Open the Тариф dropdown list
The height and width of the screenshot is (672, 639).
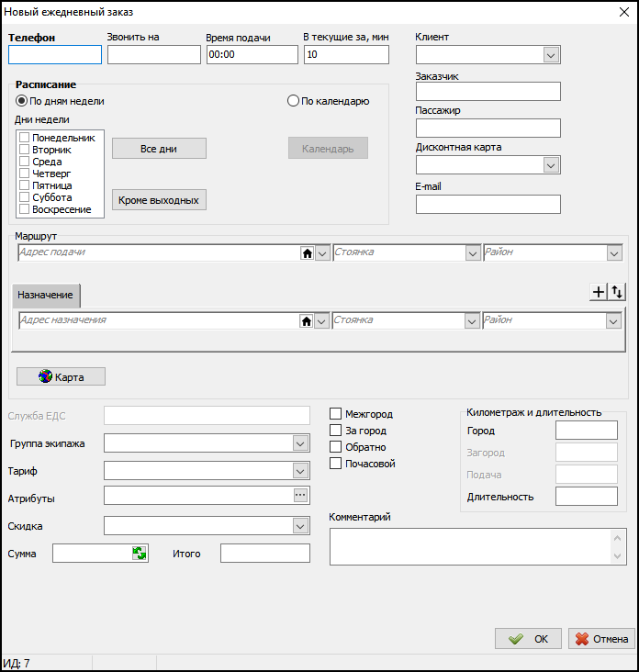pyautogui.click(x=300, y=471)
